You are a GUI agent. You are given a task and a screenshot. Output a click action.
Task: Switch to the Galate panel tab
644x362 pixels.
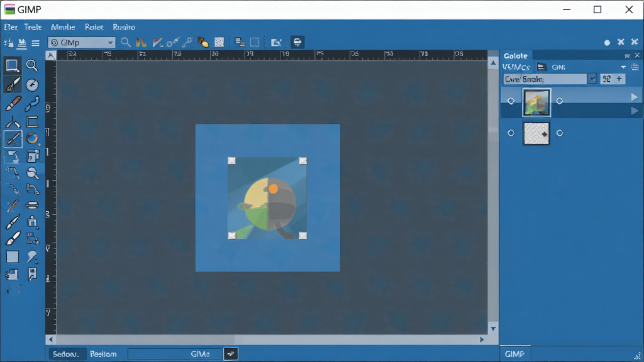click(x=516, y=56)
